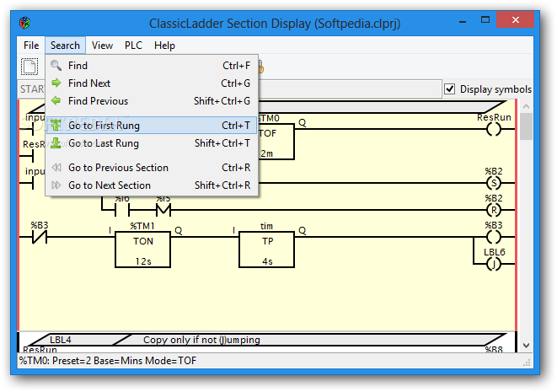Click the Go to Next Section icon
Viewport: 557px width, 392px height.
point(56,185)
